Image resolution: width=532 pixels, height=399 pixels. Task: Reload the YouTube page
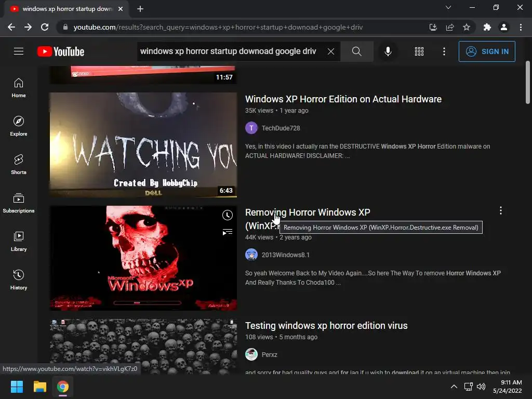click(45, 27)
